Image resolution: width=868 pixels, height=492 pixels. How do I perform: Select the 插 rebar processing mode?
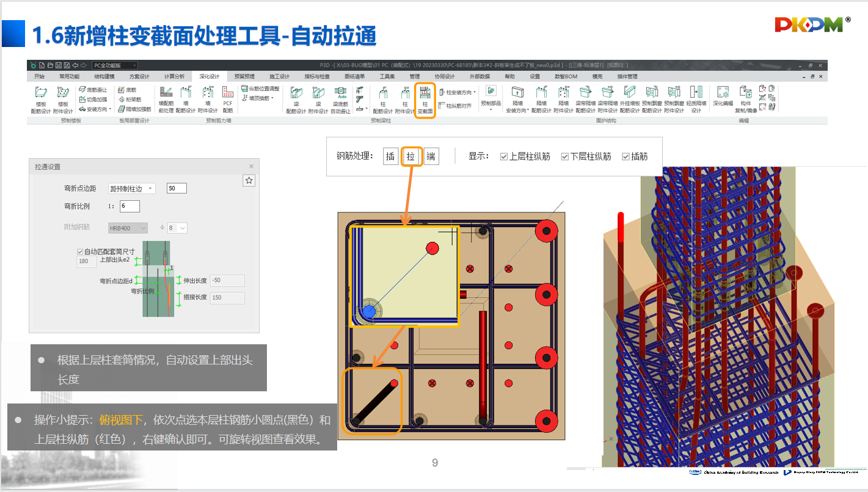[390, 156]
